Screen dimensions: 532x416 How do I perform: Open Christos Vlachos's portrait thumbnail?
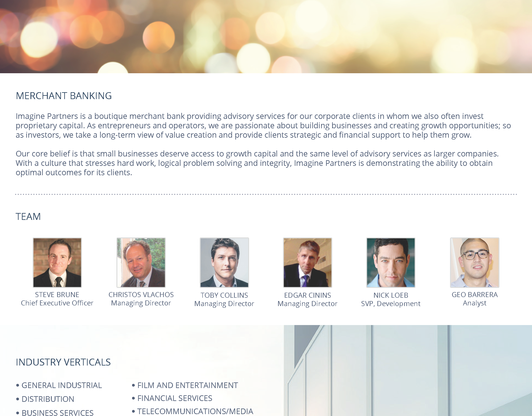pos(141,263)
